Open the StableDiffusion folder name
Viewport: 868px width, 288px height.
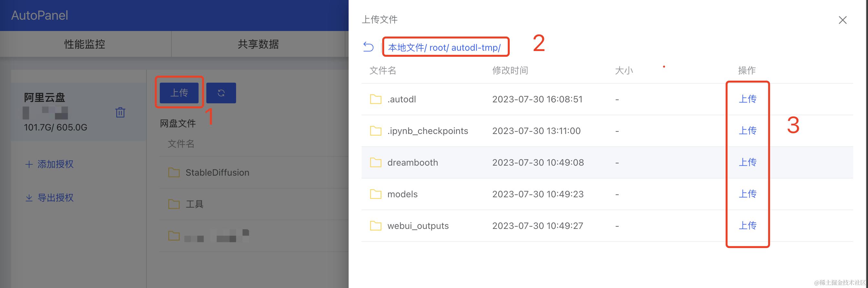217,173
